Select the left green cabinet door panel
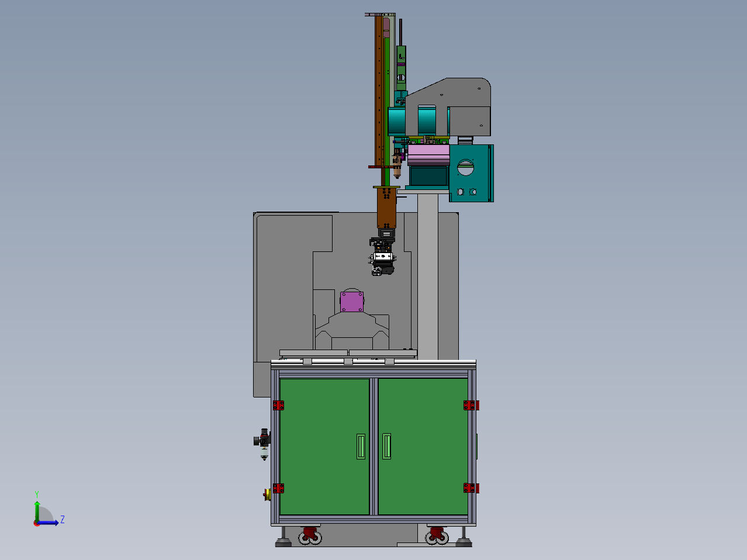747x560 pixels. point(324,447)
